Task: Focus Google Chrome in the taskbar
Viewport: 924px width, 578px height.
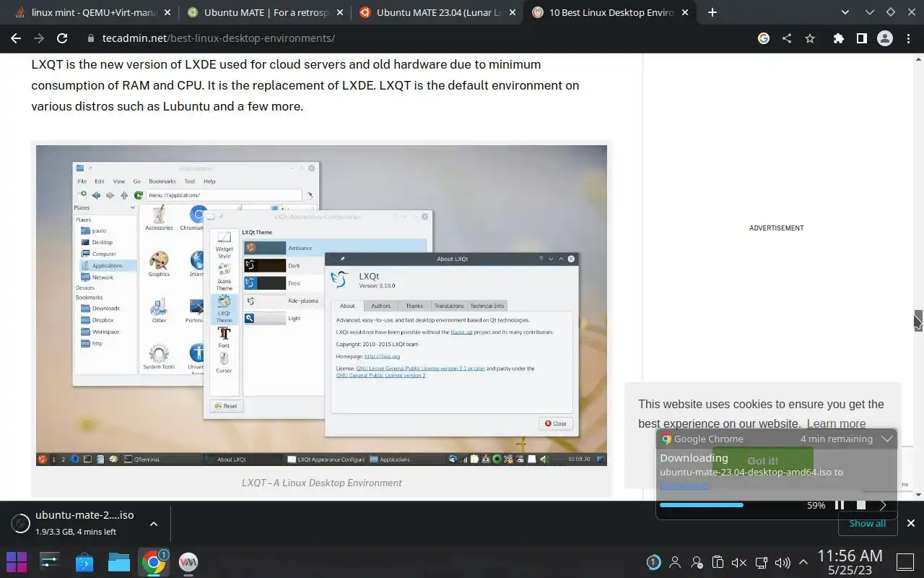Action: [x=154, y=561]
